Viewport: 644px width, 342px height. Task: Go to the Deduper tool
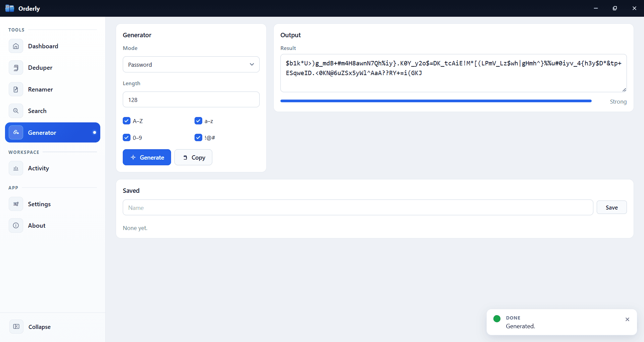[x=53, y=68]
